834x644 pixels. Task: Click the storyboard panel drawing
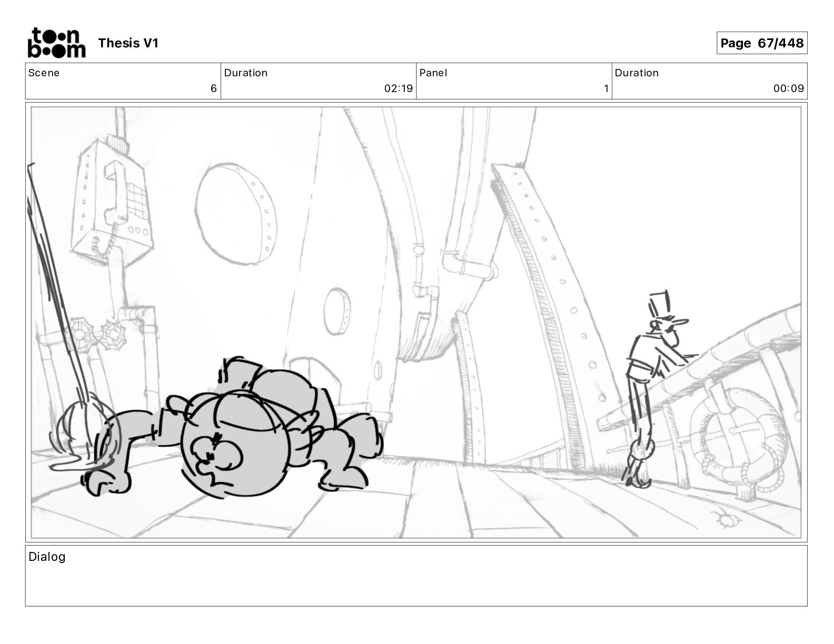416,322
